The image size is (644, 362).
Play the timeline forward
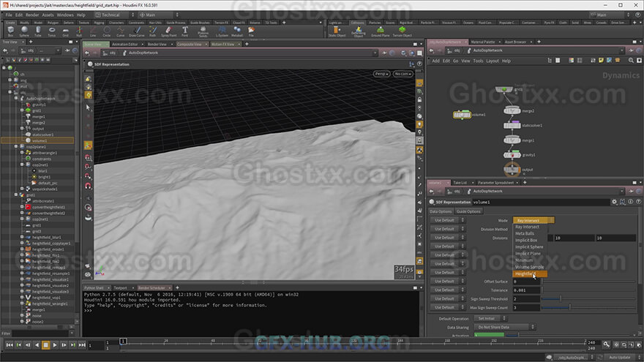(55, 345)
